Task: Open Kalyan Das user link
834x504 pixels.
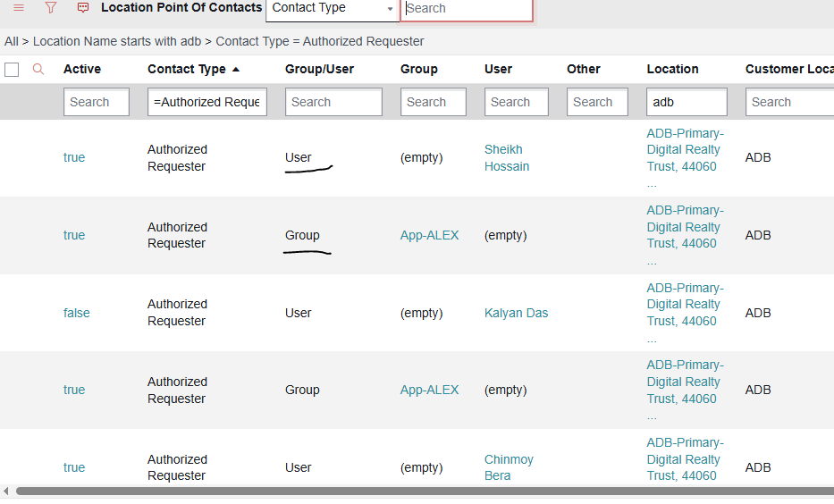Action: [x=516, y=313]
